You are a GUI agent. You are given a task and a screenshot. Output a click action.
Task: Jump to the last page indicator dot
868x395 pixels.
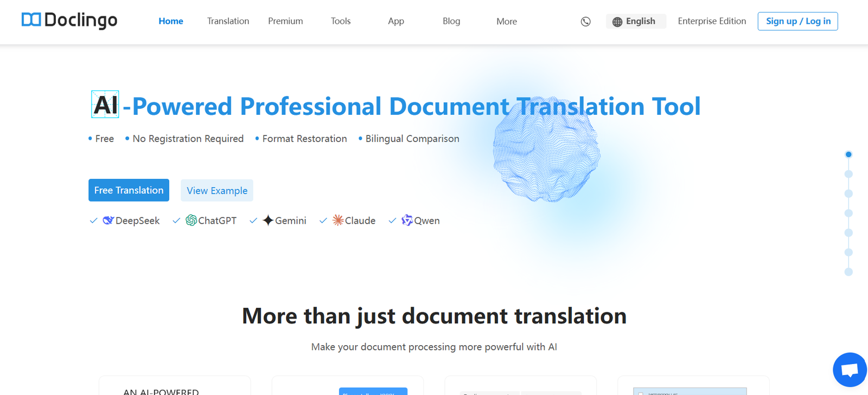(x=848, y=272)
